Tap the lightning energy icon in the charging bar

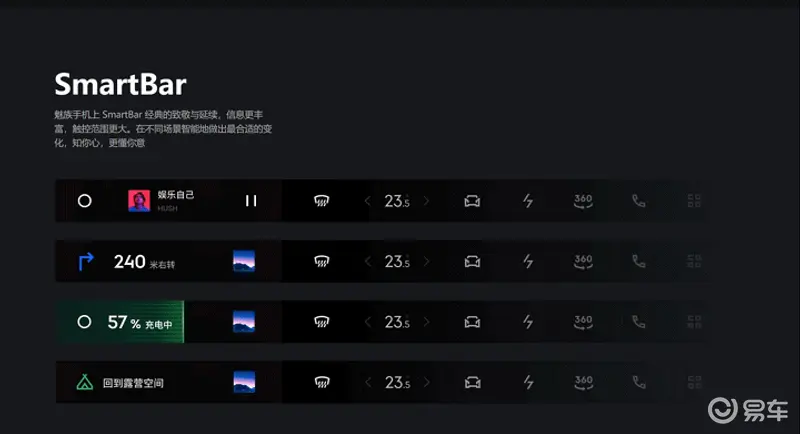(528, 323)
